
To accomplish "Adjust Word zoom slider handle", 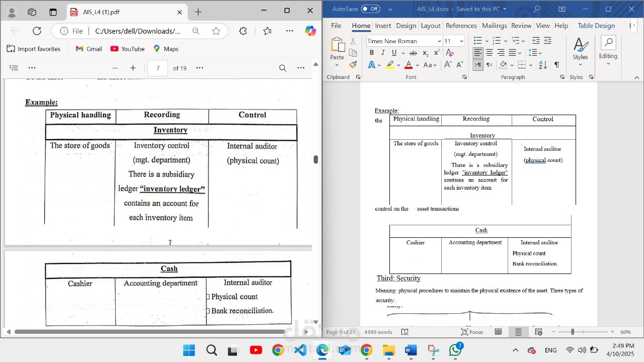I will coord(573,332).
